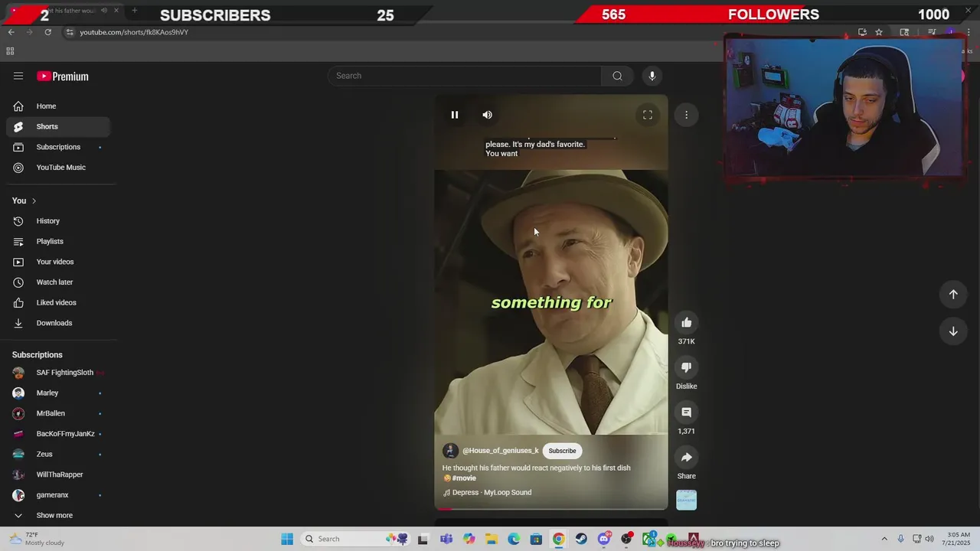
Task: Open the Windows Start menu
Action: point(287,539)
